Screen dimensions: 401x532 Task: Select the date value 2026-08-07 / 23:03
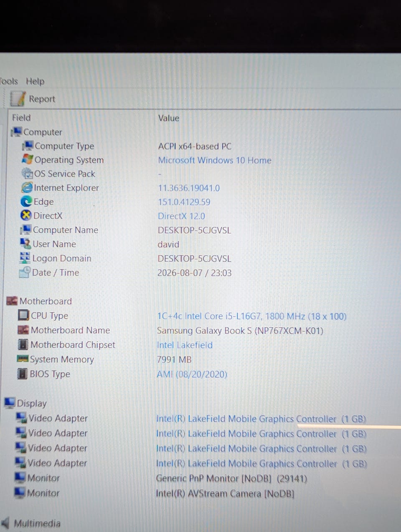(x=194, y=273)
